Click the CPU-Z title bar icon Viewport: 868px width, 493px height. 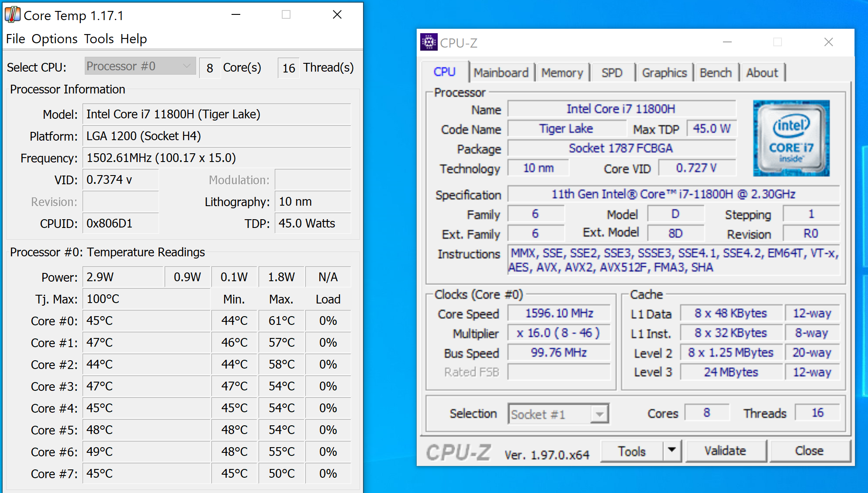[429, 42]
